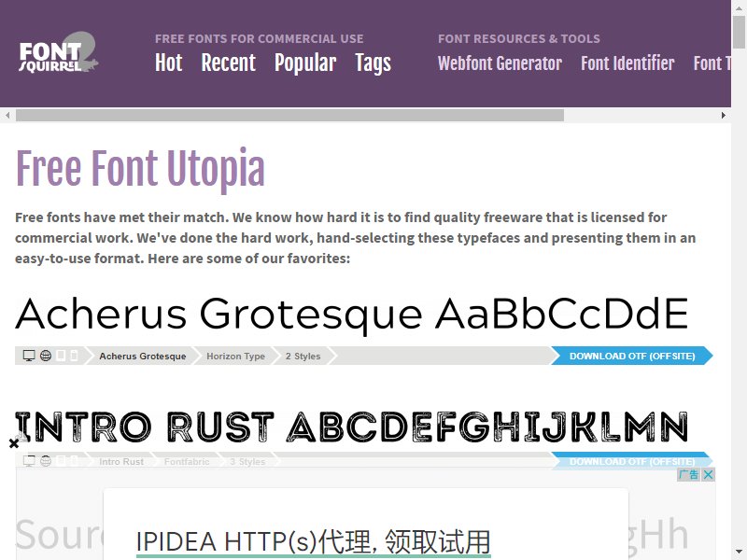The width and height of the screenshot is (747, 560).
Task: Browse fonts by Tags
Action: point(373,63)
